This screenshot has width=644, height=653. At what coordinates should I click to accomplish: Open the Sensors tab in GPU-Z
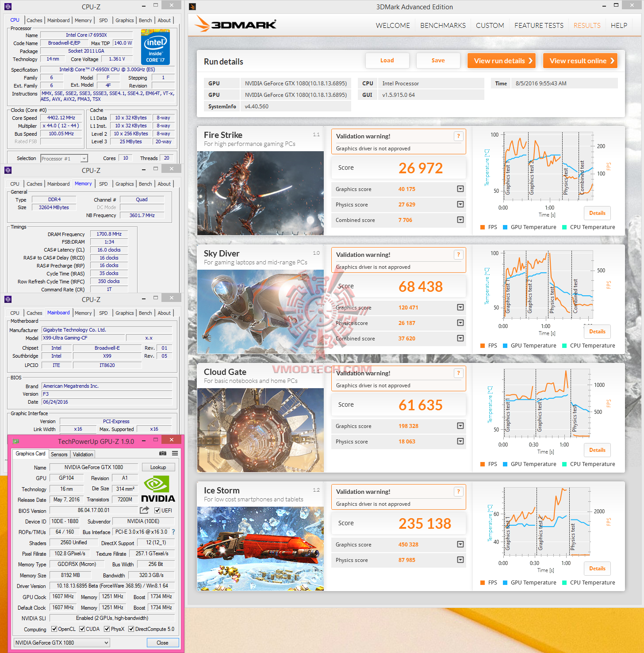point(59,454)
